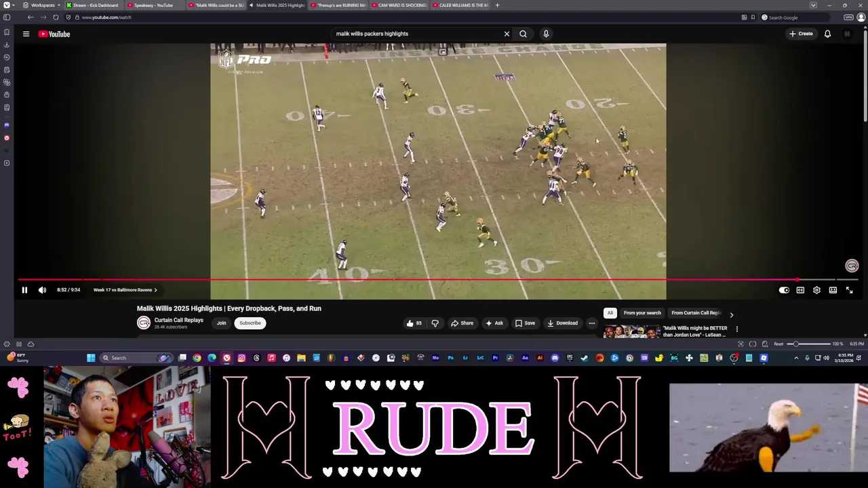
Task: Open the Photoshop icon on the taskbar
Action: [450, 358]
